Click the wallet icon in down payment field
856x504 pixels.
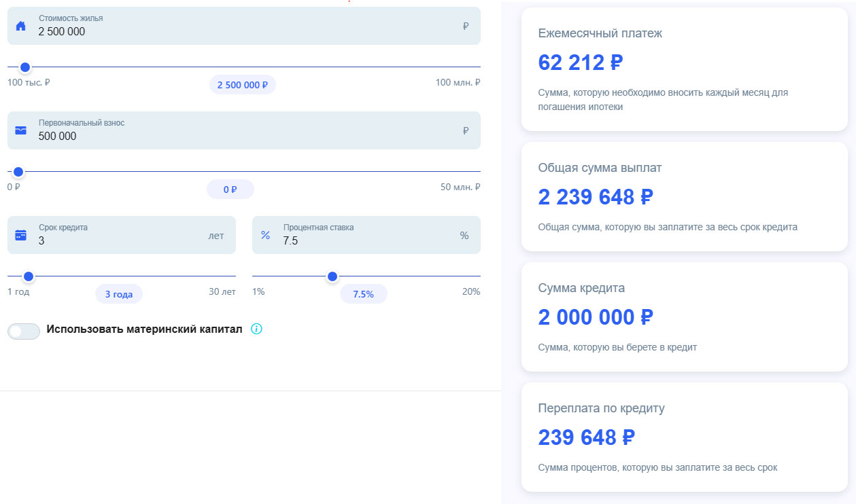[x=20, y=130]
